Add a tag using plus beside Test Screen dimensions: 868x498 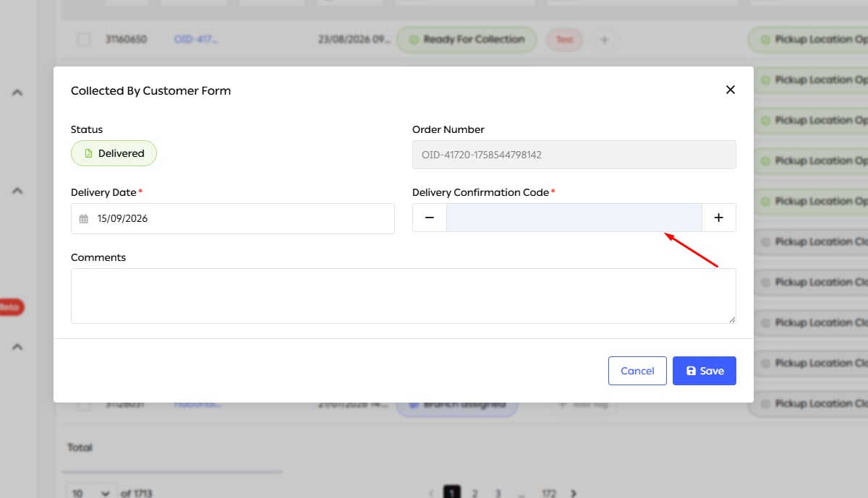point(604,40)
